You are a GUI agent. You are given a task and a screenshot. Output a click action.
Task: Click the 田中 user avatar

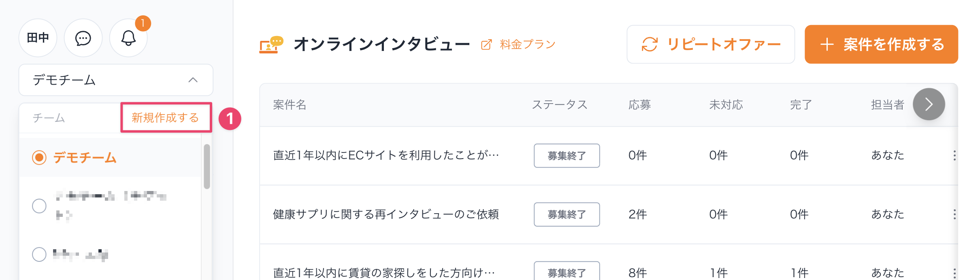pyautogui.click(x=38, y=38)
